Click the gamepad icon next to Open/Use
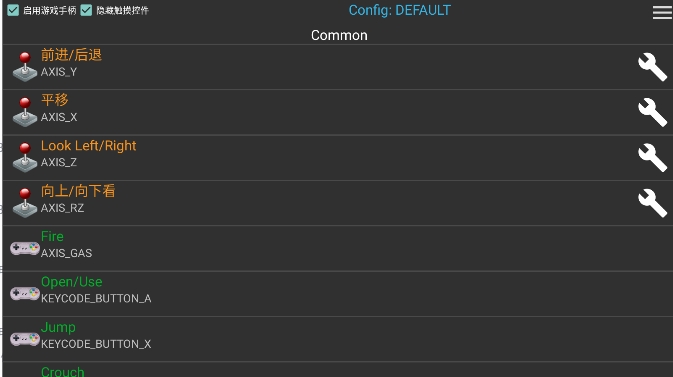Image resolution: width=673 pixels, height=377 pixels. tap(25, 294)
